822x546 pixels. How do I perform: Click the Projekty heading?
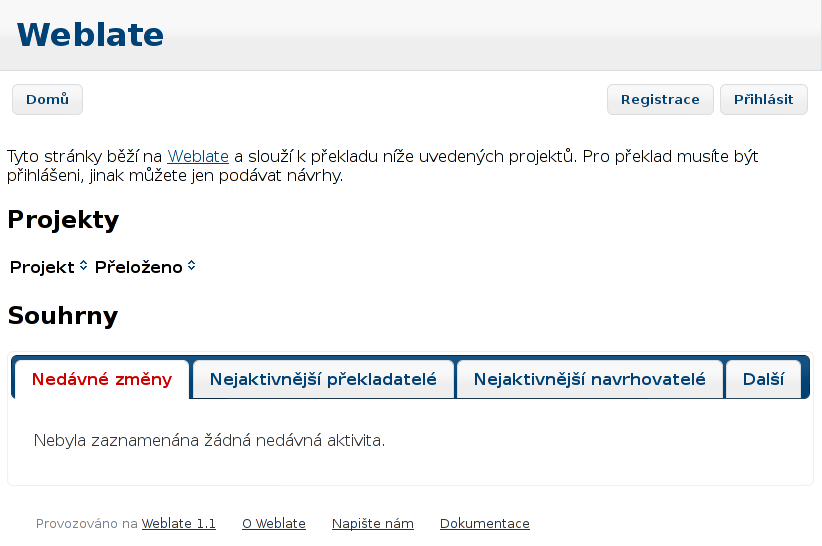click(63, 220)
